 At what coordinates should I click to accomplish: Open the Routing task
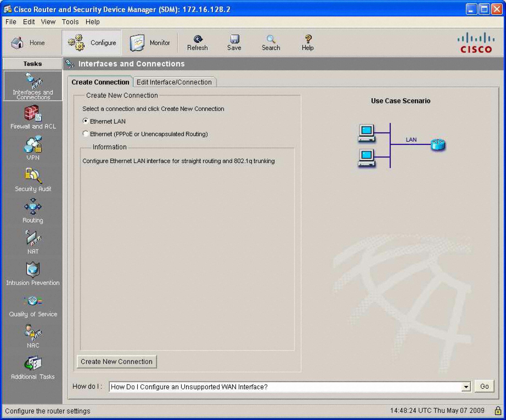click(33, 211)
